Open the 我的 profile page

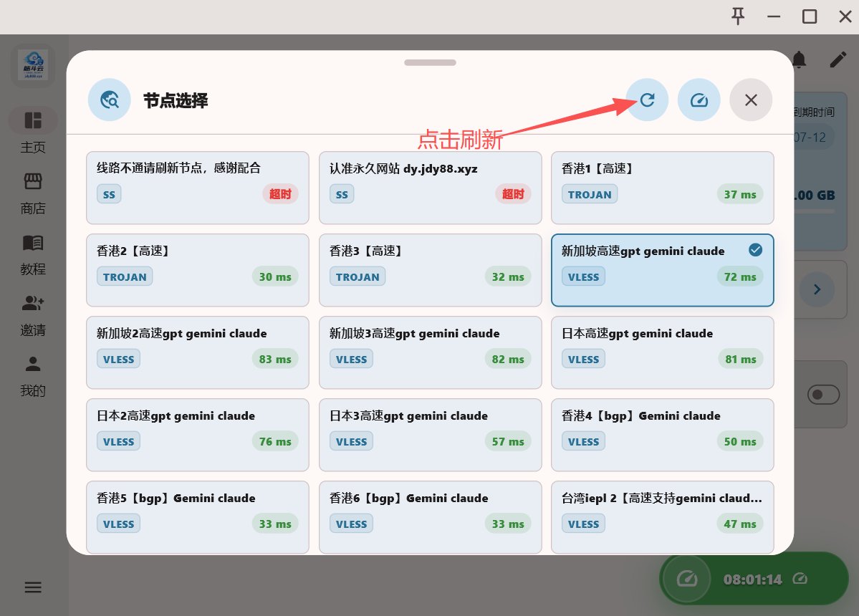(33, 376)
